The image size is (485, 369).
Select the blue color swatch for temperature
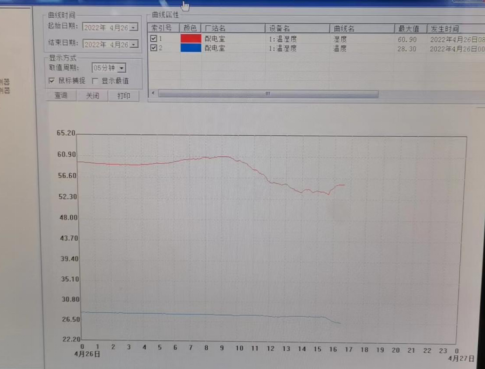191,48
